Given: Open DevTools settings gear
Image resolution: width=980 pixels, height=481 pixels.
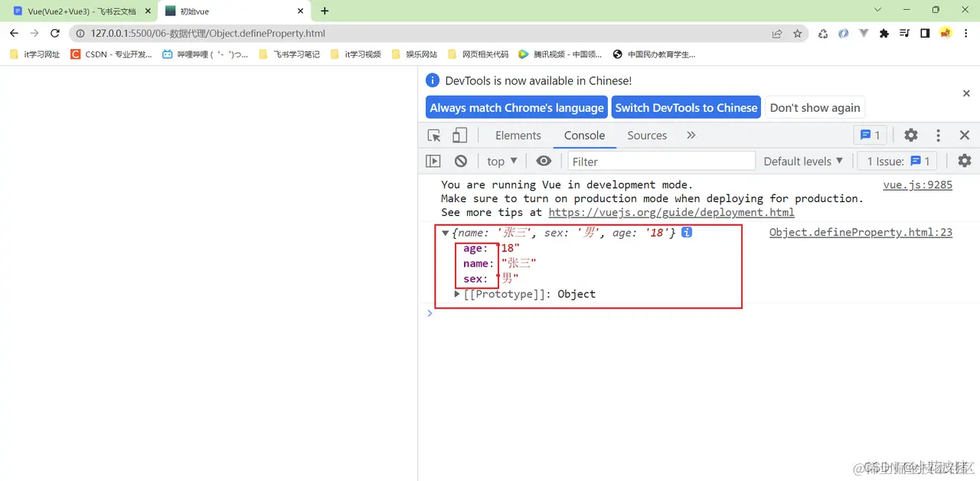Looking at the screenshot, I should [910, 136].
